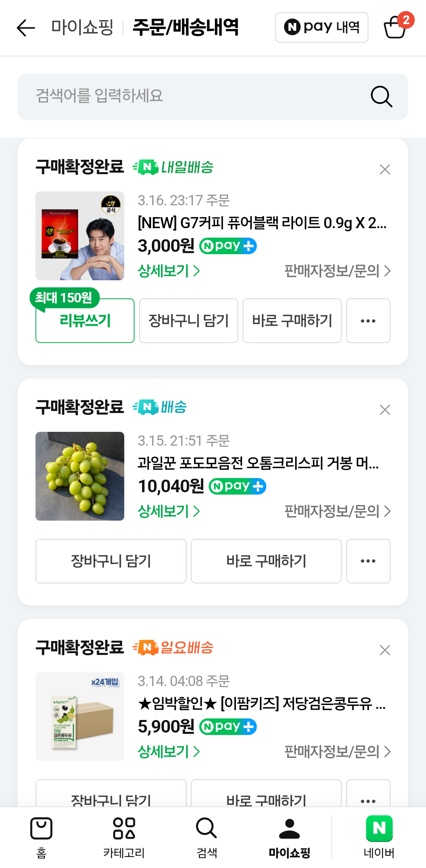Open the N pay 내역 button
This screenshot has height=868, width=426.
click(321, 27)
